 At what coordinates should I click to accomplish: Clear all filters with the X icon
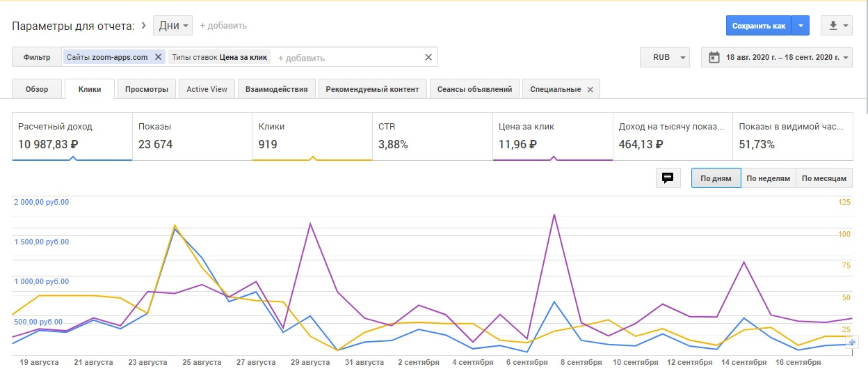pyautogui.click(x=428, y=57)
